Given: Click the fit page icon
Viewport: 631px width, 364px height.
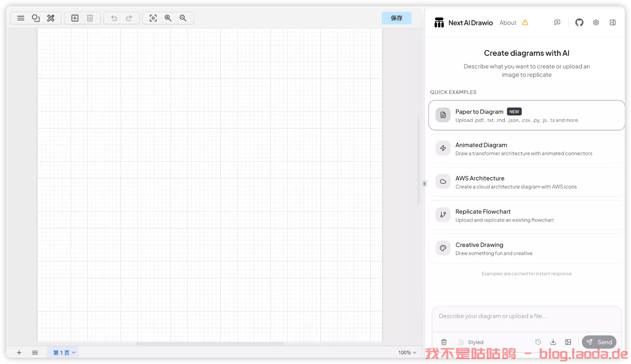Looking at the screenshot, I should 153,18.
